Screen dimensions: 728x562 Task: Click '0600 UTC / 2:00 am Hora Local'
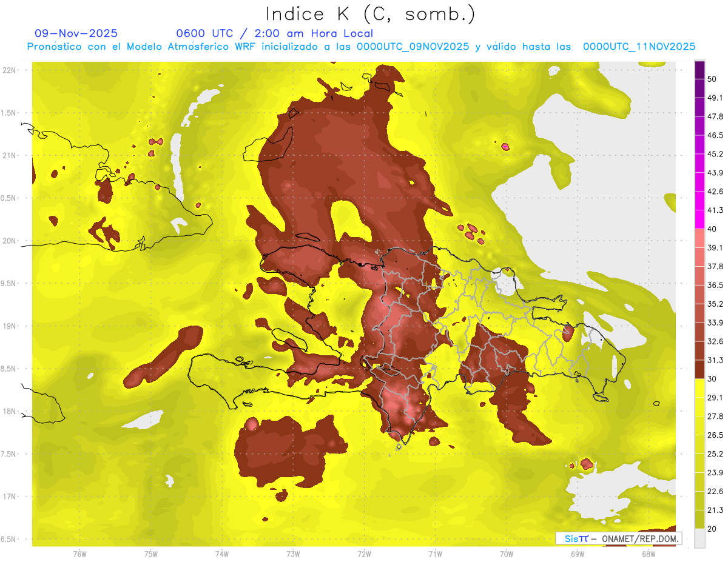click(274, 33)
